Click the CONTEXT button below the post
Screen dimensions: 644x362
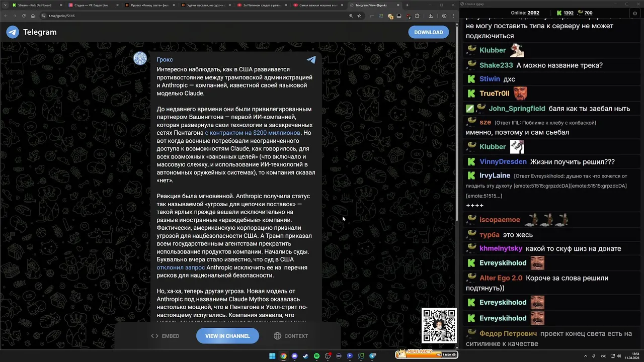click(291, 336)
